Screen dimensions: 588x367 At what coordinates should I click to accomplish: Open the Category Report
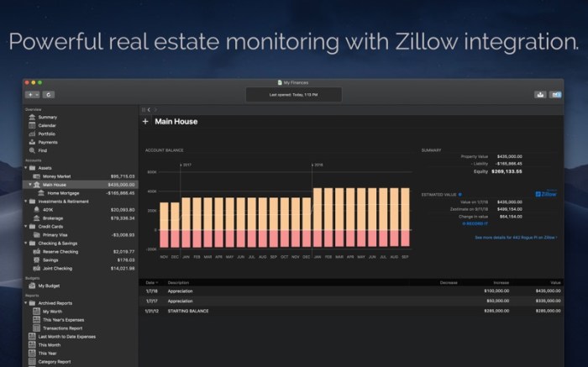point(54,362)
